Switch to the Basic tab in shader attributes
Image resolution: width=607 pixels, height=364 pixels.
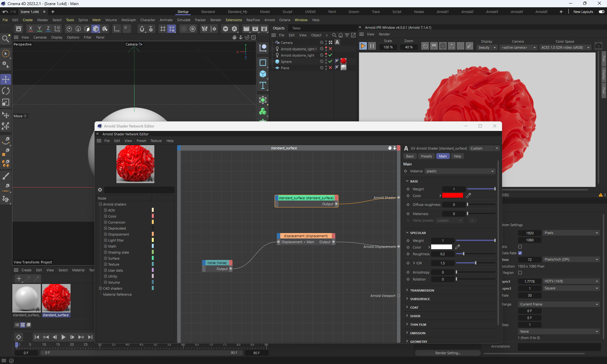pos(410,156)
